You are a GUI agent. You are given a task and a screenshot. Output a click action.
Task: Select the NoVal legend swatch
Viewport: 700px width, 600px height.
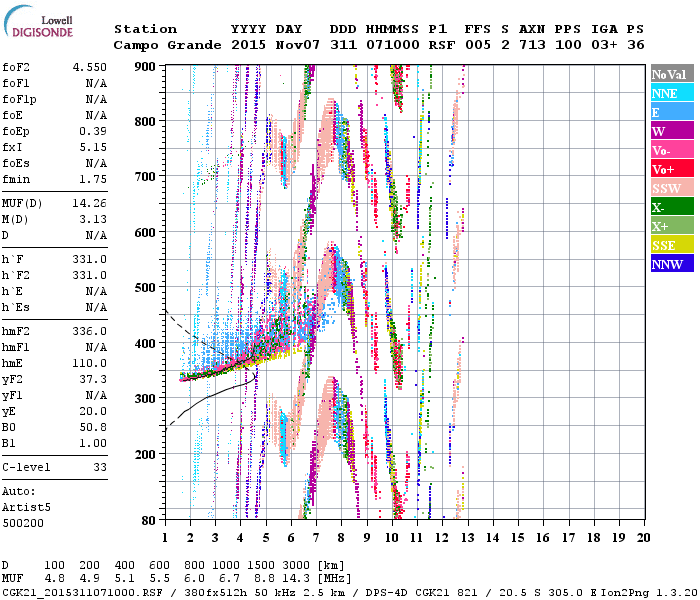pyautogui.click(x=672, y=74)
